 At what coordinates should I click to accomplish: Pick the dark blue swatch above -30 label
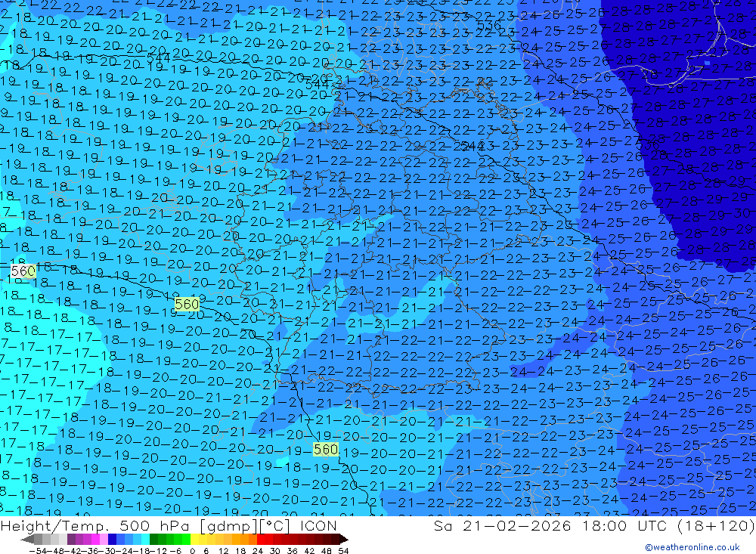(112, 539)
